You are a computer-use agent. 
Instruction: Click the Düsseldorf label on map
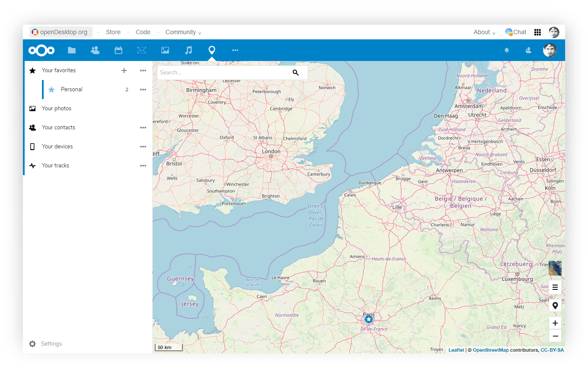coord(543,170)
